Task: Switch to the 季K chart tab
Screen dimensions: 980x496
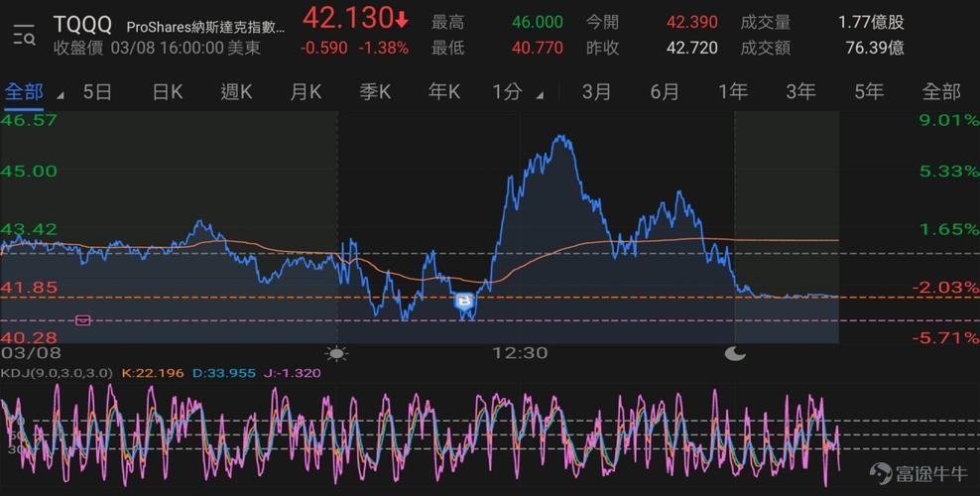Action: (x=375, y=92)
